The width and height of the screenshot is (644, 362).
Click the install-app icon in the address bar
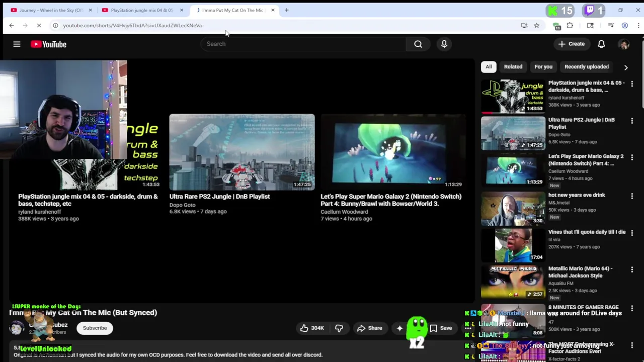click(x=524, y=25)
